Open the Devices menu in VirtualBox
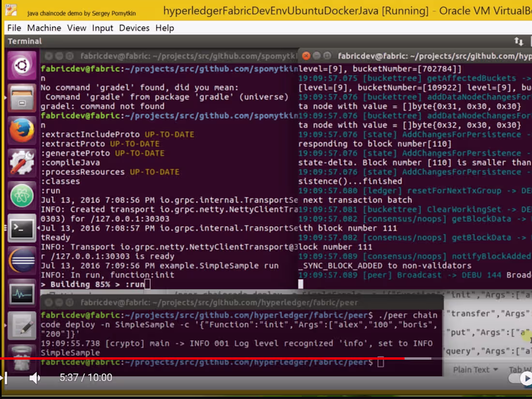The image size is (532, 399). (x=134, y=28)
